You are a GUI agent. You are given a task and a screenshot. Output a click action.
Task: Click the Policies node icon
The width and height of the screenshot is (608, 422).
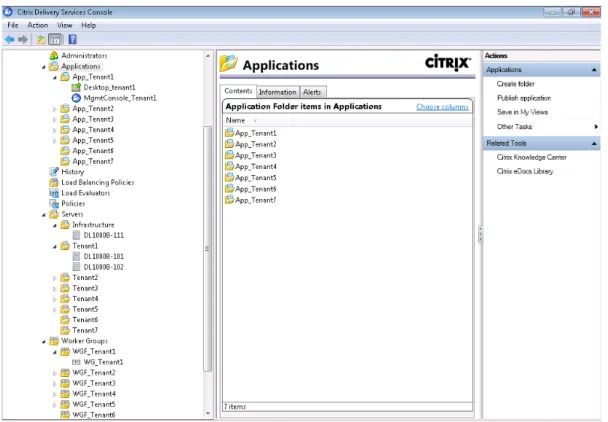point(54,203)
